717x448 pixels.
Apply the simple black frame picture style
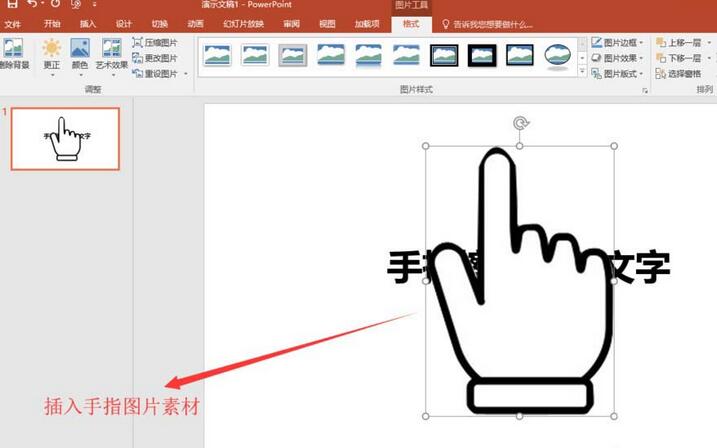519,55
